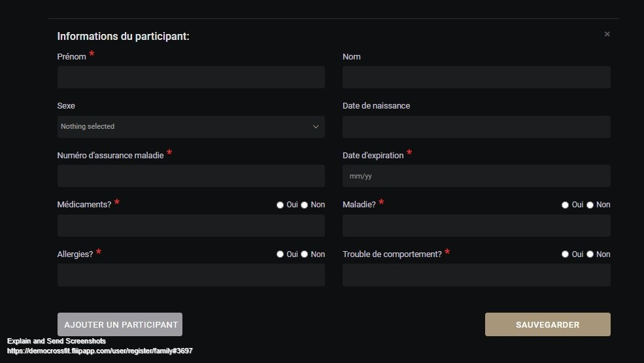Image resolution: width=644 pixels, height=363 pixels.
Task: Click the Trouble de comportement text box
Action: pyautogui.click(x=476, y=275)
